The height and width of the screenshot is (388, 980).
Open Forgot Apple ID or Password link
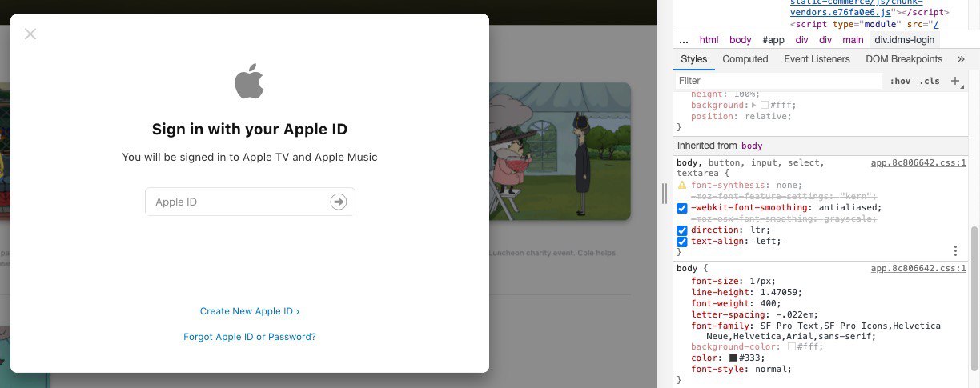[250, 337]
